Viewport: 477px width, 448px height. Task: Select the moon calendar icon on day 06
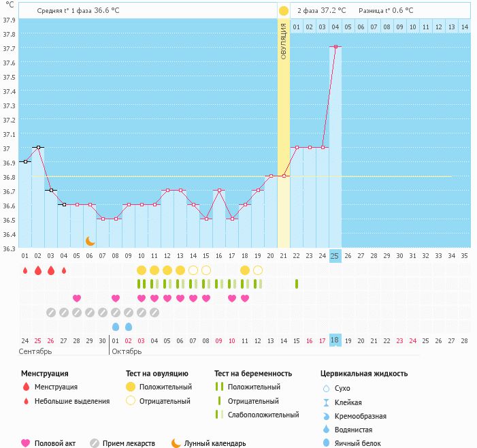(x=90, y=241)
